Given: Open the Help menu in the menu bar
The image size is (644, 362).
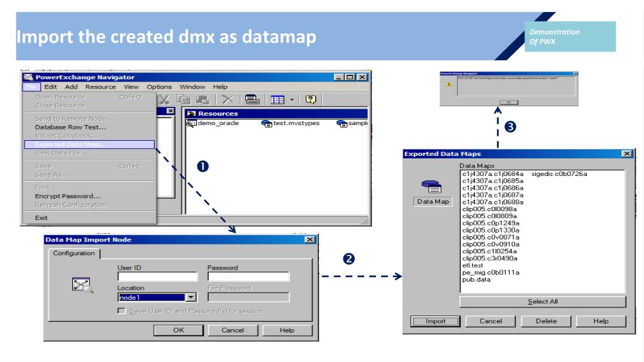Looking at the screenshot, I should coord(220,87).
